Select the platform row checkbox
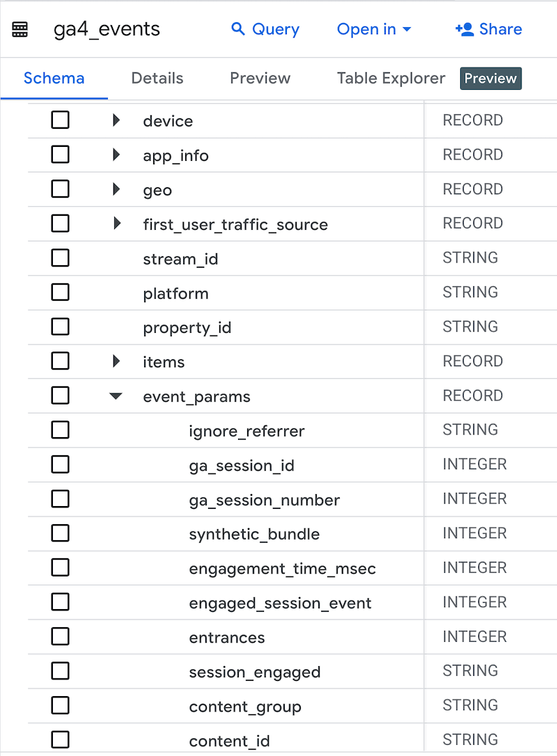This screenshot has width=557, height=756. 60,292
